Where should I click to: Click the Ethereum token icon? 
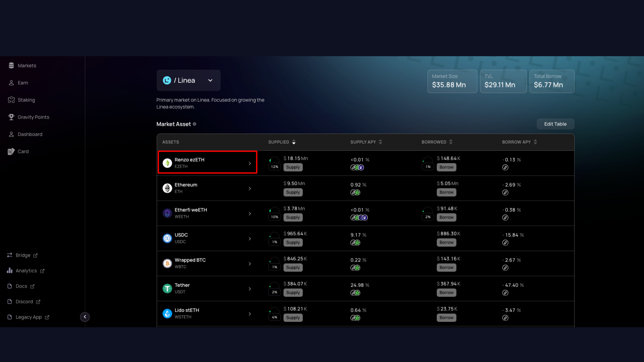[167, 188]
